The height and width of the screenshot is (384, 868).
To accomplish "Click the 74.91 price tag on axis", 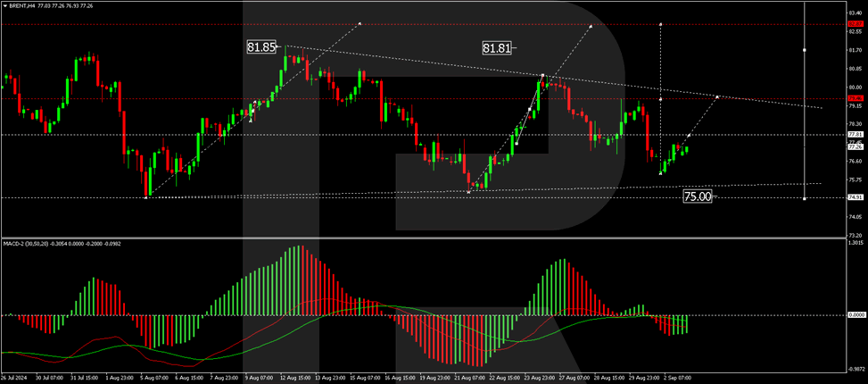I will point(856,197).
